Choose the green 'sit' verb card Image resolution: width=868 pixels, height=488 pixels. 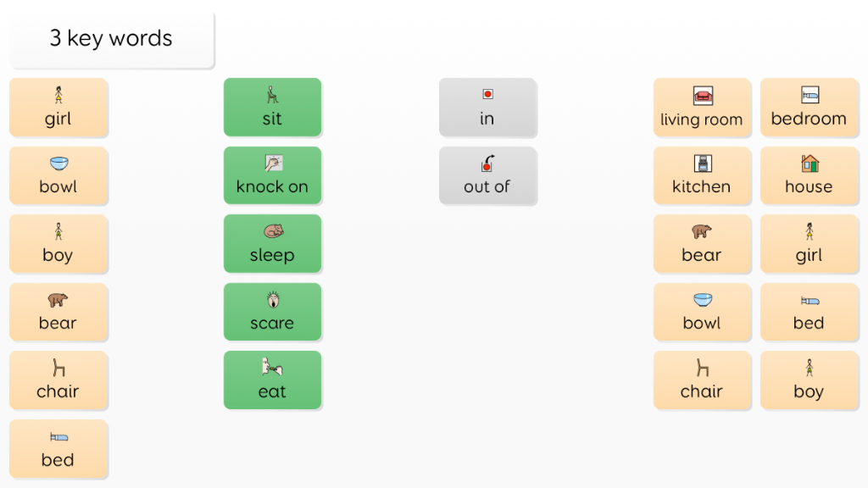pos(272,108)
